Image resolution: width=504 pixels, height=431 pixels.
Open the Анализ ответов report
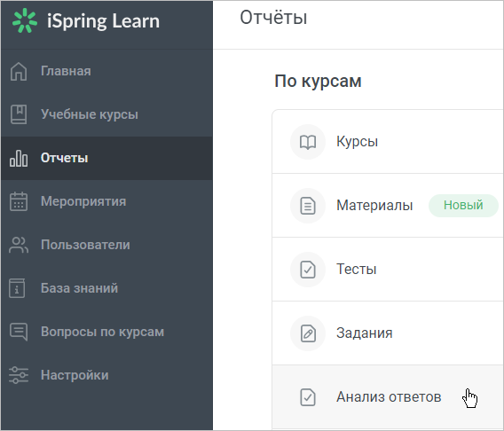388,397
